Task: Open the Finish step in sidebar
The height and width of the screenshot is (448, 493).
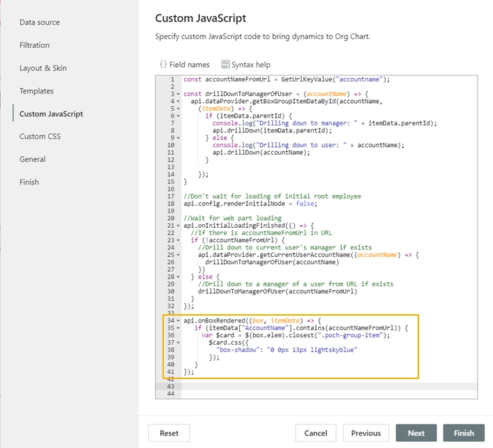Action: coord(29,183)
